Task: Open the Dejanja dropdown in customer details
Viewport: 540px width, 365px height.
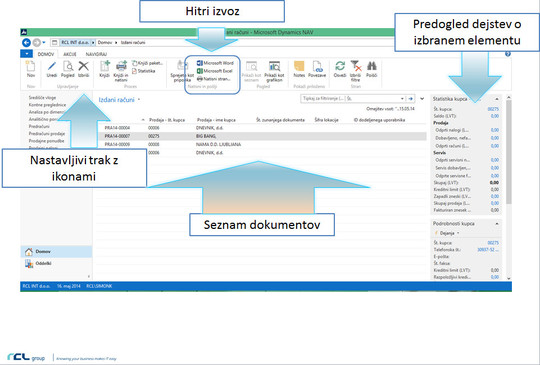Action: (447, 233)
